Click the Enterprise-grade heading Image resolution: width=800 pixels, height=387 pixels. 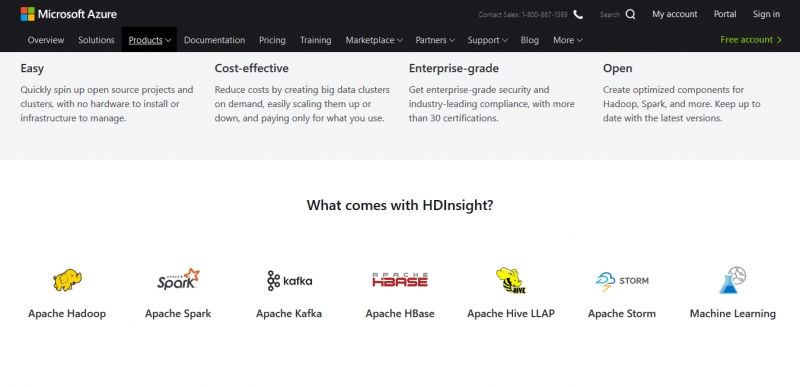click(x=454, y=68)
